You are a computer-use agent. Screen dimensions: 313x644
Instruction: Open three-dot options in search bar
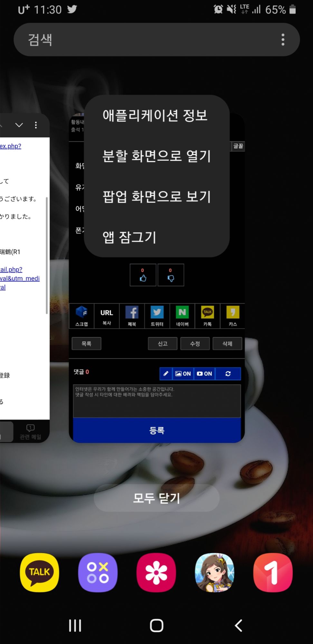[x=283, y=40]
